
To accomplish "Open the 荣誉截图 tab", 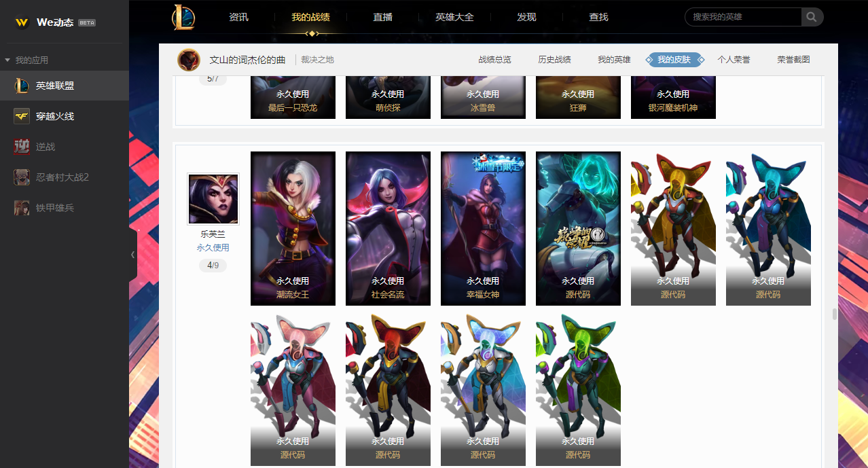I will 793,60.
